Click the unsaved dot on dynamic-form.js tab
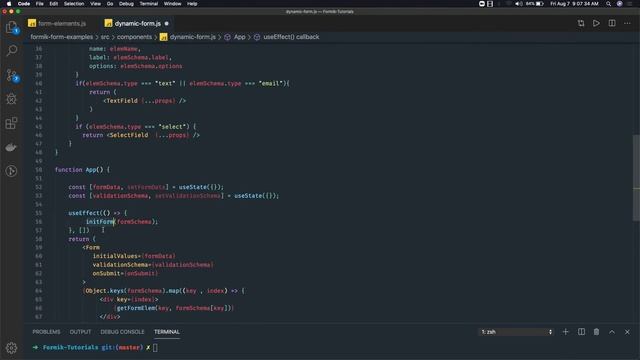 [167, 24]
